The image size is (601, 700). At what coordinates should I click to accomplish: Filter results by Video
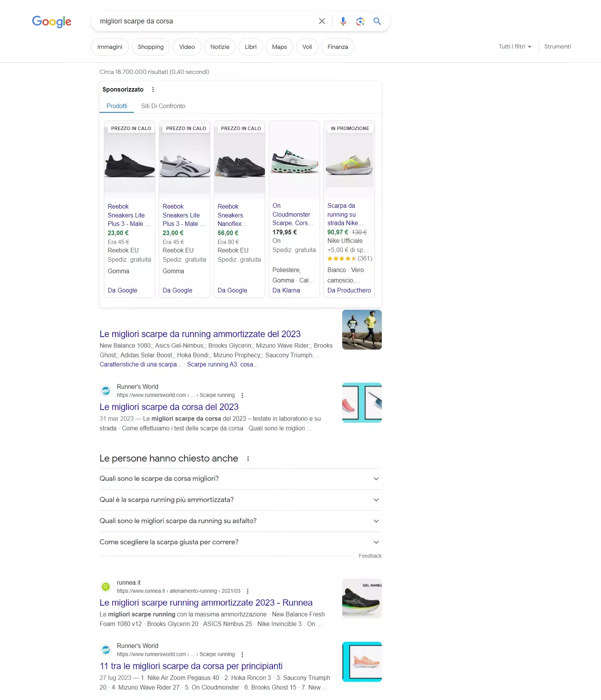click(x=187, y=47)
